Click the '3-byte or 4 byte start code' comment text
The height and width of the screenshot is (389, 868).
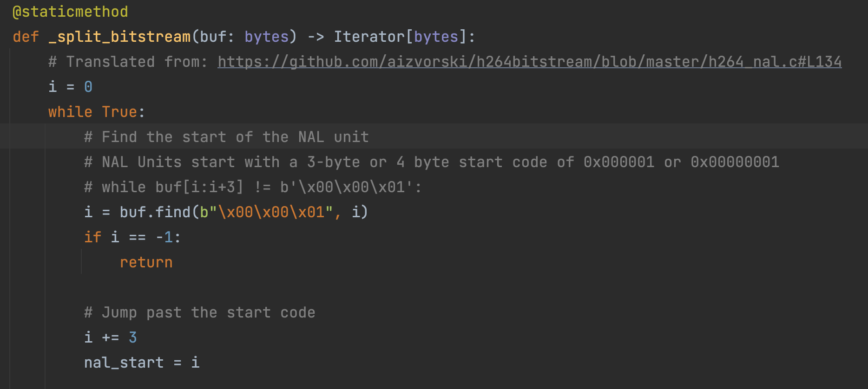404,162
